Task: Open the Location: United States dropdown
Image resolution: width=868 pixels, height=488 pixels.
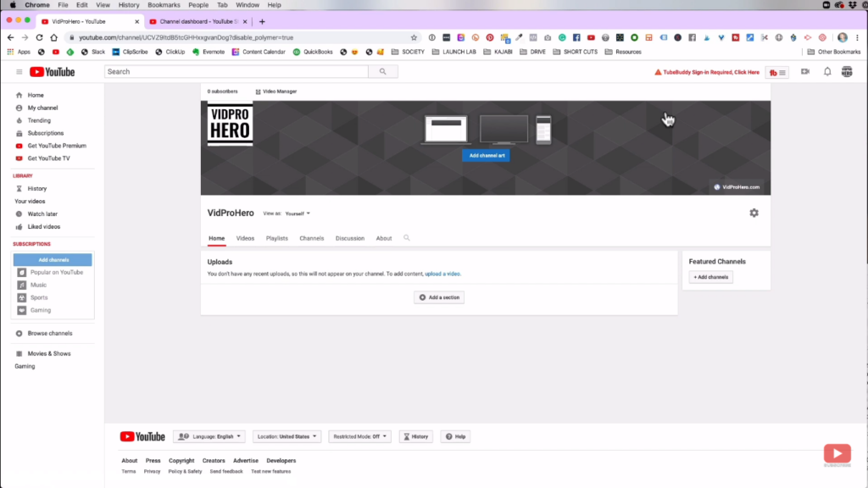Action: (x=287, y=436)
